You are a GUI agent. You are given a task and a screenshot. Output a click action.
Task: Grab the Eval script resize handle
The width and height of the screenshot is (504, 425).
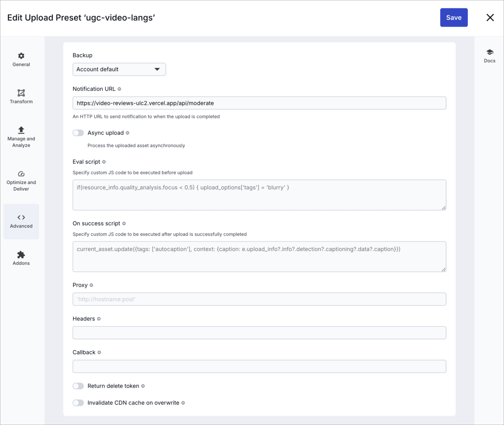444,208
